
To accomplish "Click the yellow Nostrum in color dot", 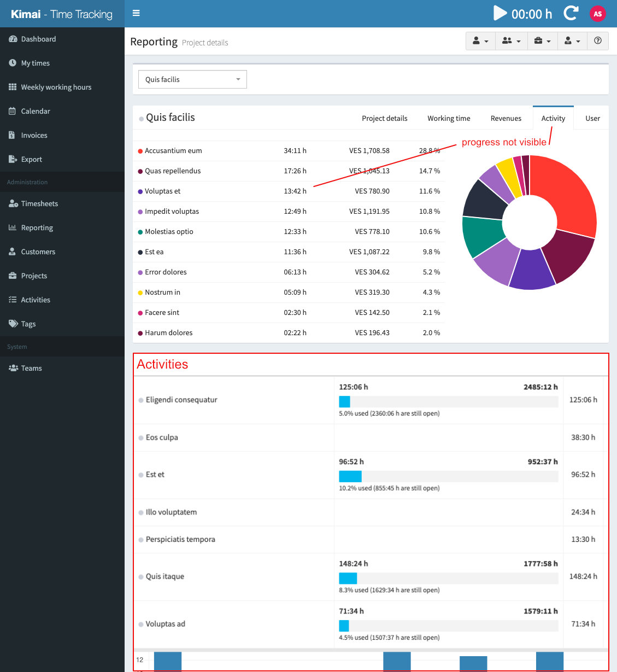I will click(140, 293).
